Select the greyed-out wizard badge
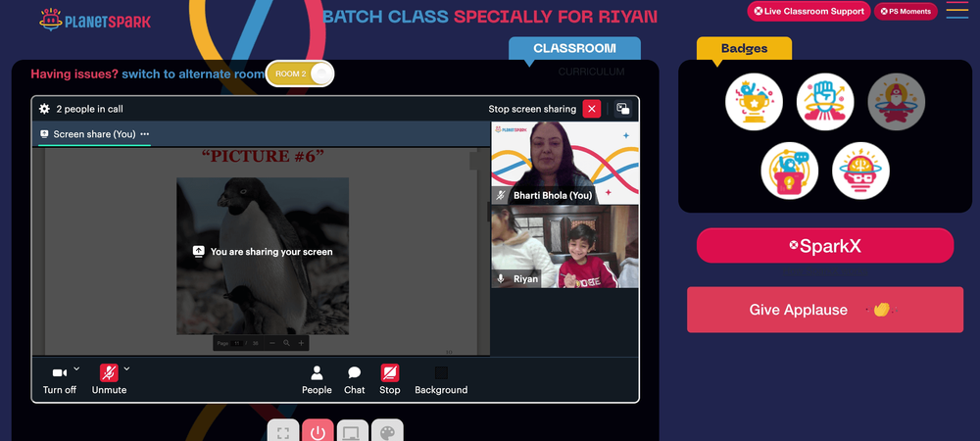 coord(897,102)
